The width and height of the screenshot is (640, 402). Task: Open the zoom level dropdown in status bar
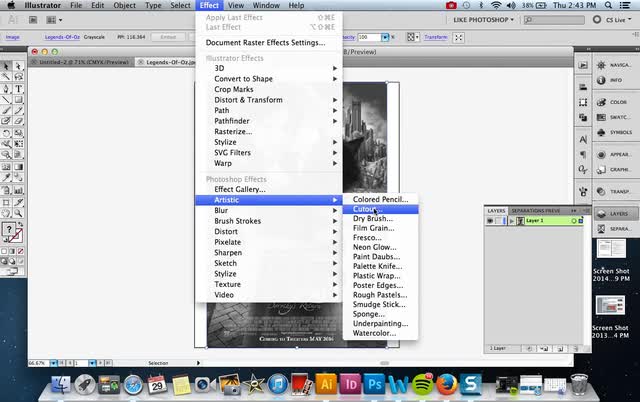53,363
